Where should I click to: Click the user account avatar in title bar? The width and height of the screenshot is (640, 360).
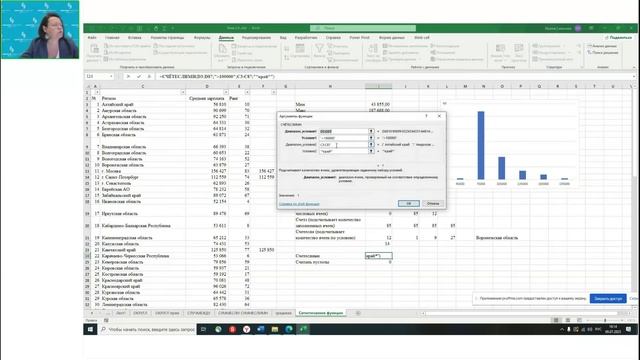pos(578,28)
